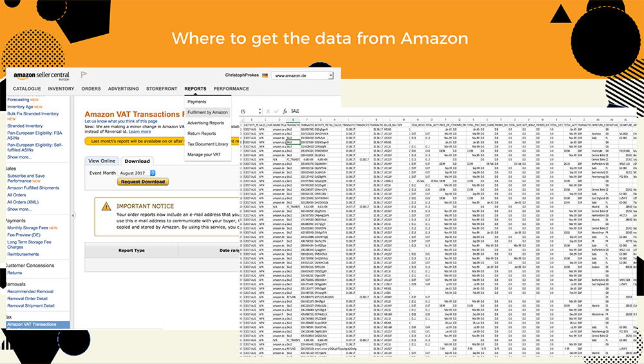Click the fx insert function icon
Screen dimensions: 644x364
[285, 111]
